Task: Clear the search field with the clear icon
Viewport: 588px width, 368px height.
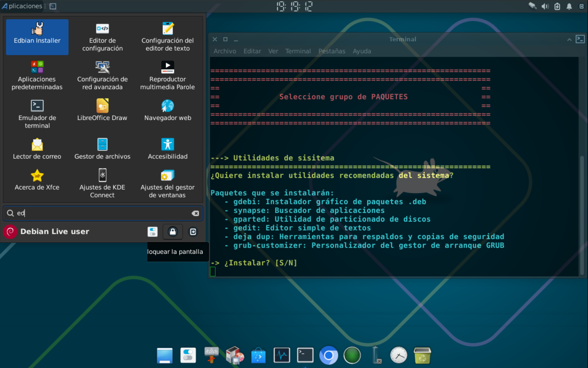Action: [196, 214]
